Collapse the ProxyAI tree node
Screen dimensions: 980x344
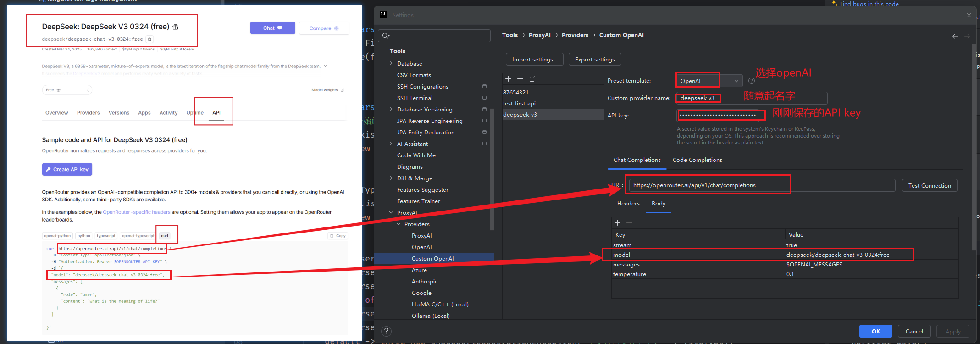tap(391, 212)
